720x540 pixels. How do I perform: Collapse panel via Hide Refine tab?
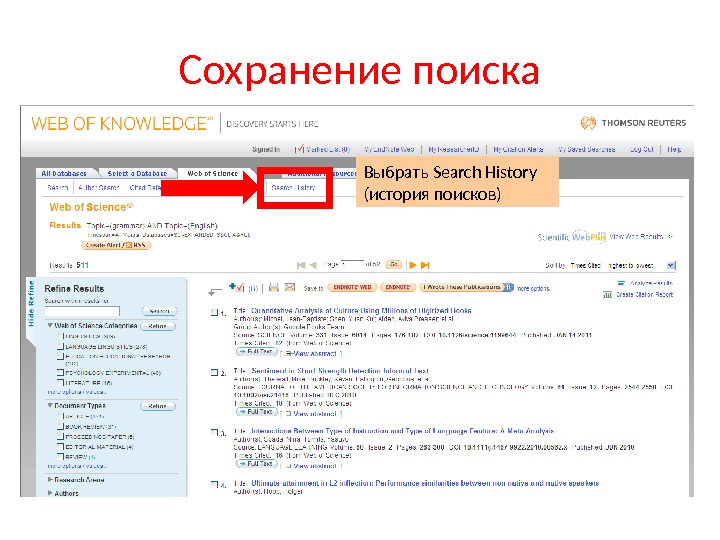[31, 304]
